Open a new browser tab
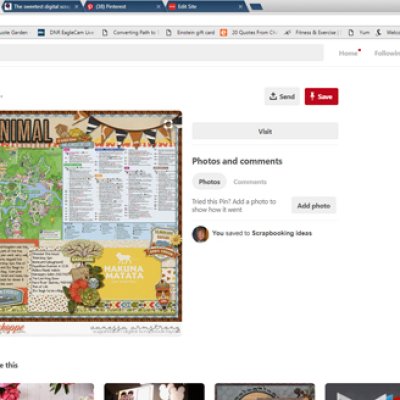This screenshot has width=400, height=400. coord(256,6)
